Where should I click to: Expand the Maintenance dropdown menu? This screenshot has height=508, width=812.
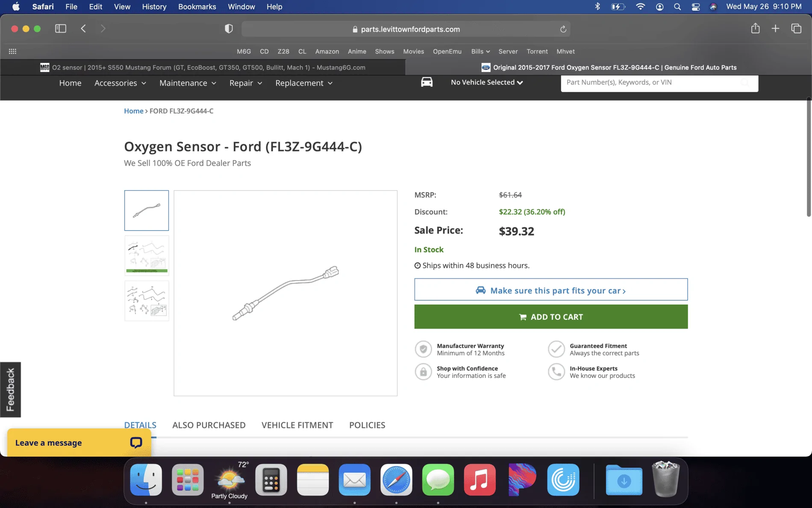click(188, 83)
